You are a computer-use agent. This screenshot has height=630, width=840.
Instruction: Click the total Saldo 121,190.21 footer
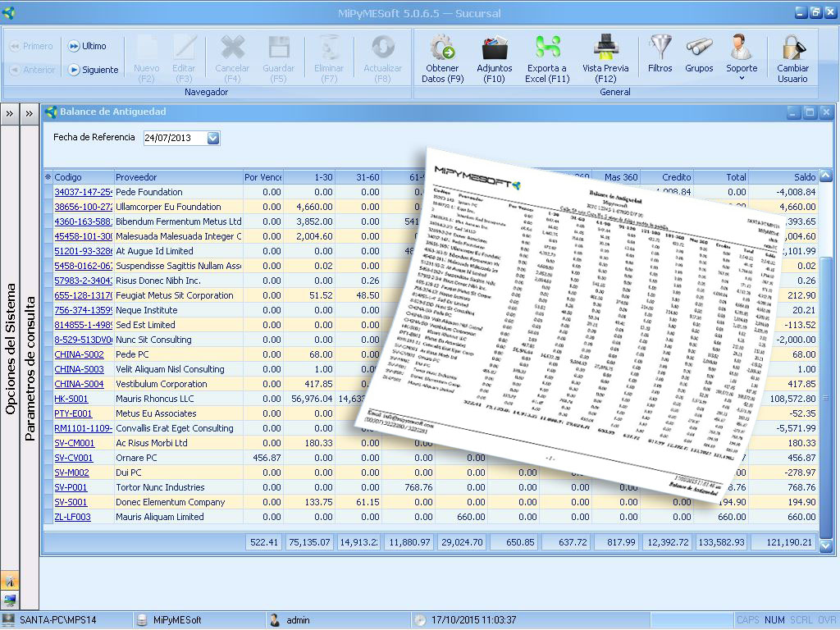pos(784,543)
